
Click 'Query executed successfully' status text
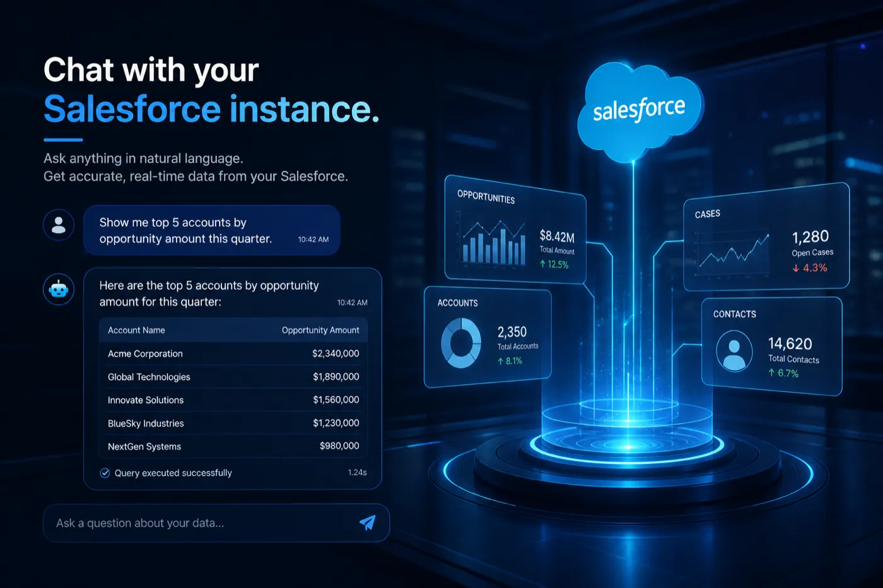tap(173, 473)
